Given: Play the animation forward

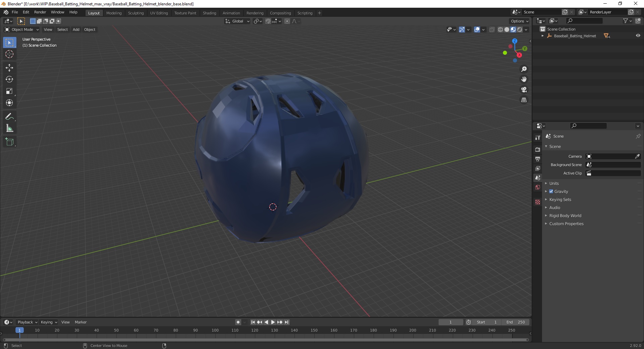Looking at the screenshot, I should click(273, 322).
